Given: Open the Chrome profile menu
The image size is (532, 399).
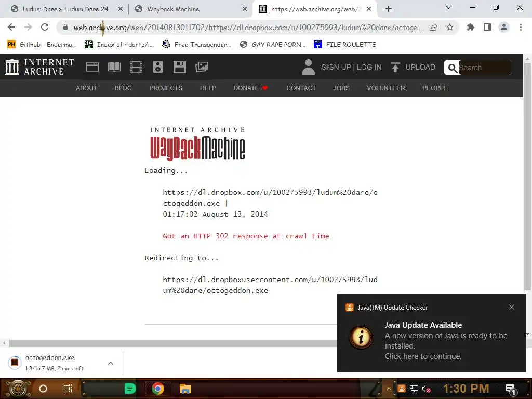Looking at the screenshot, I should (504, 27).
